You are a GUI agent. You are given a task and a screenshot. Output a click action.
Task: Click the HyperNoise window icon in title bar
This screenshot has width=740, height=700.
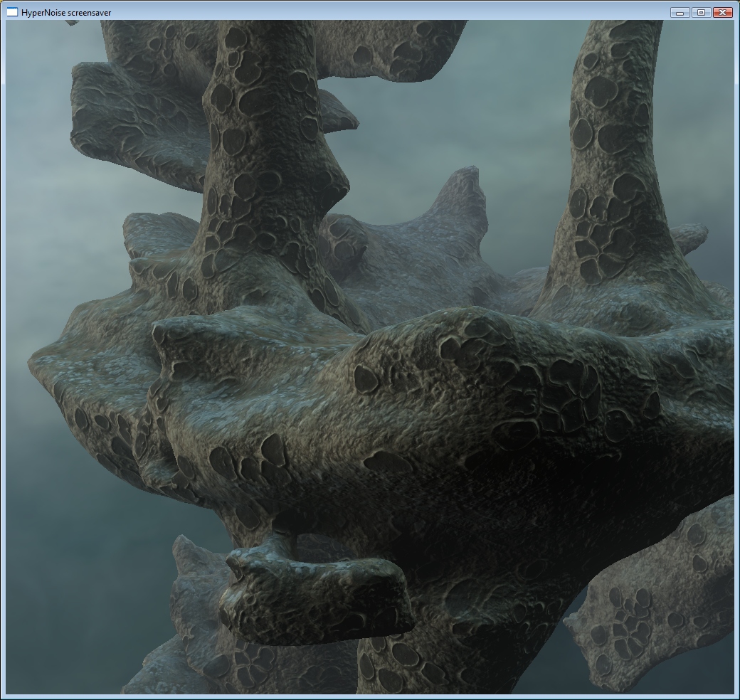tap(12, 12)
